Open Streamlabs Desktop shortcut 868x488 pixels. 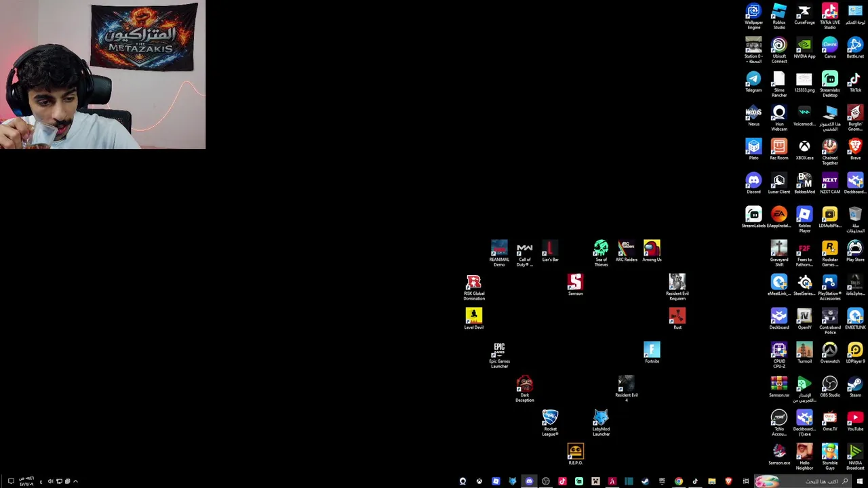[830, 84]
